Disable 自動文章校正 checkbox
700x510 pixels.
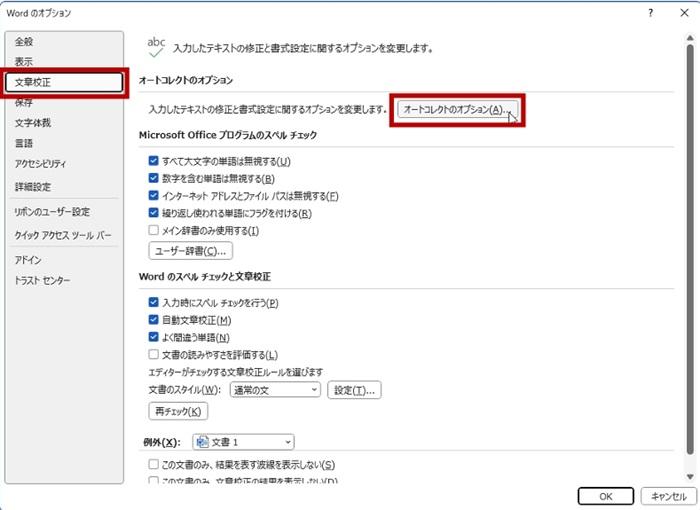pyautogui.click(x=153, y=320)
